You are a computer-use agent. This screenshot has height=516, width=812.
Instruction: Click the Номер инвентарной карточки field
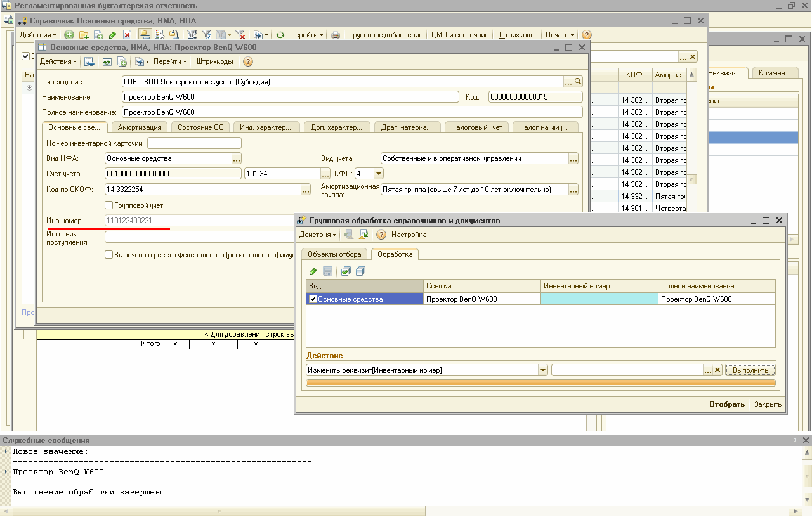click(x=194, y=143)
